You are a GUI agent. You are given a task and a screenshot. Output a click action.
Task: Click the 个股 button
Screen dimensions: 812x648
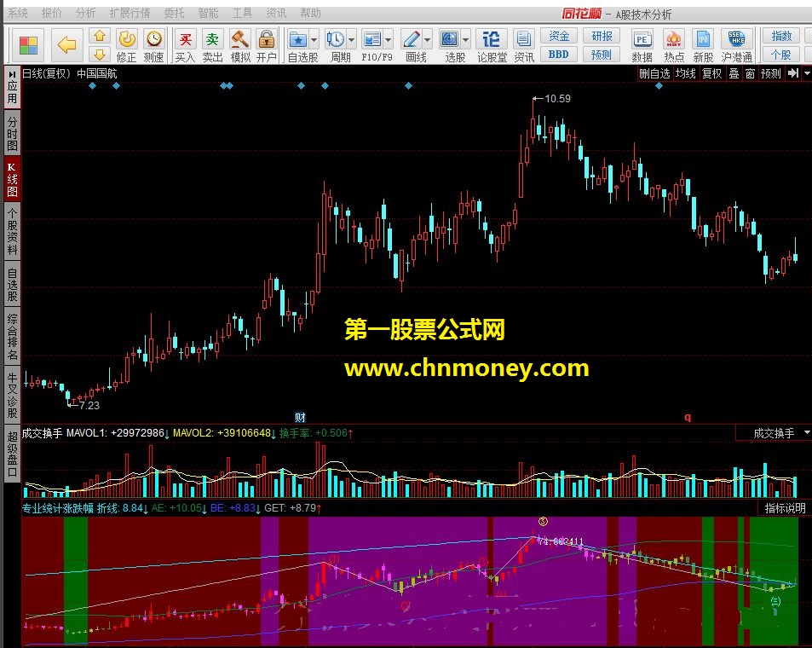781,55
